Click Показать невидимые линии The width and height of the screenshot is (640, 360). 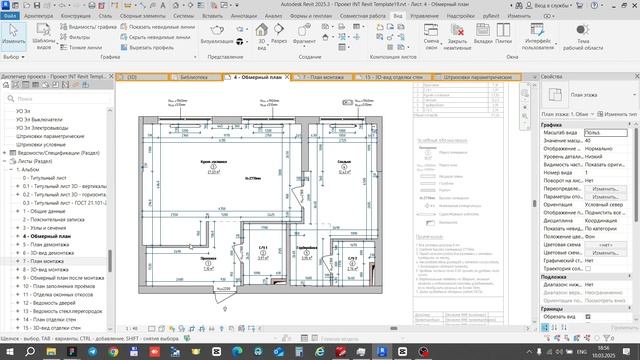[158, 27]
